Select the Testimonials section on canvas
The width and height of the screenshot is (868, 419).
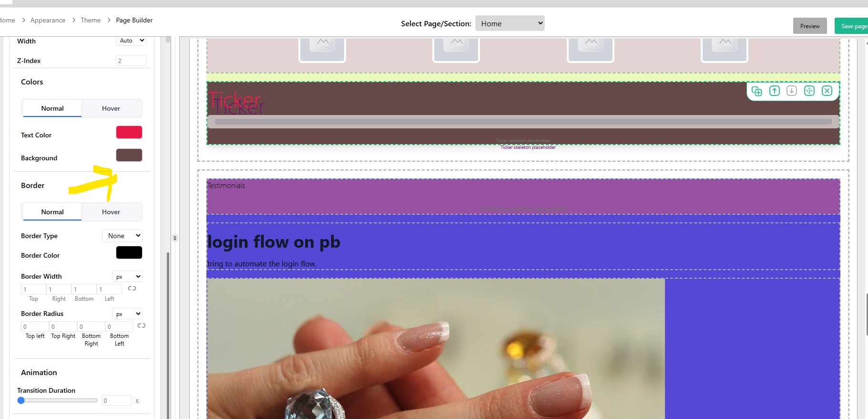523,197
